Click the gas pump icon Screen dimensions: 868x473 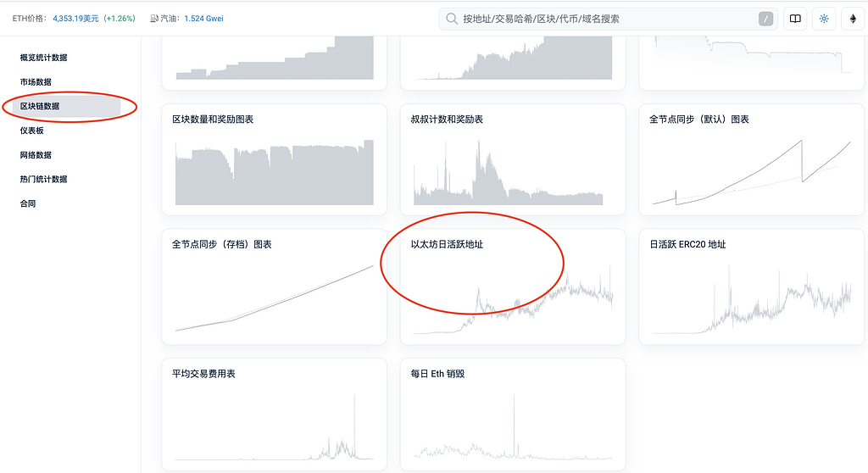tap(153, 18)
